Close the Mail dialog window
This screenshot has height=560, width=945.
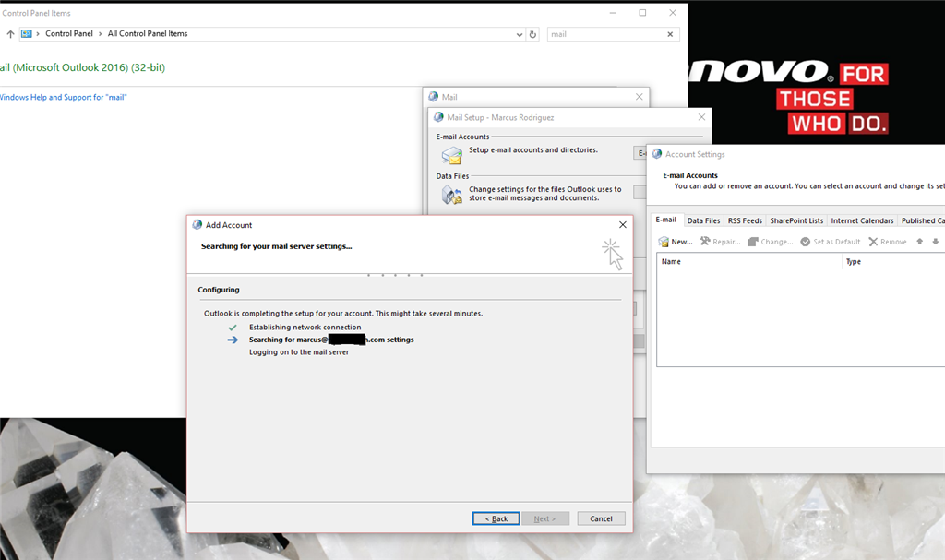click(x=639, y=97)
